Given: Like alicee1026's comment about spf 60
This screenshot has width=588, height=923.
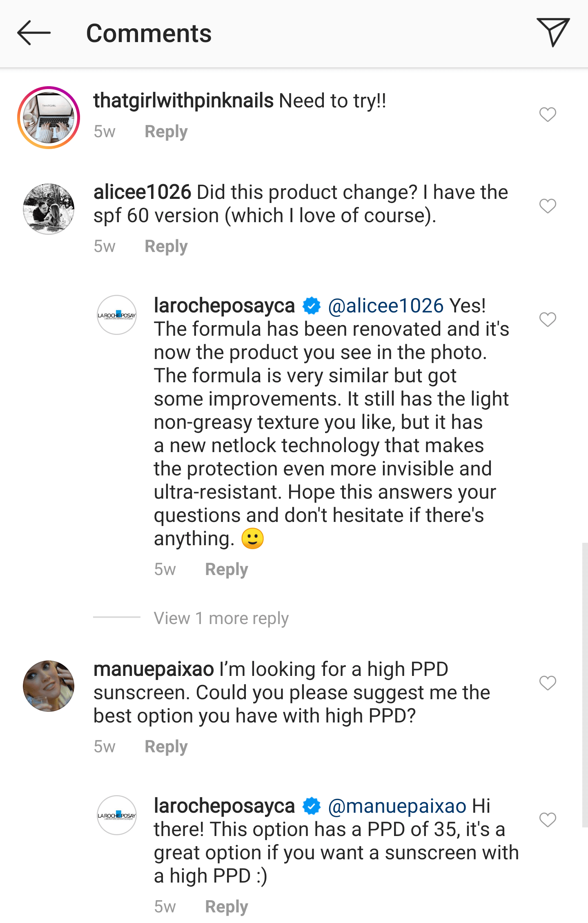Looking at the screenshot, I should pyautogui.click(x=548, y=206).
